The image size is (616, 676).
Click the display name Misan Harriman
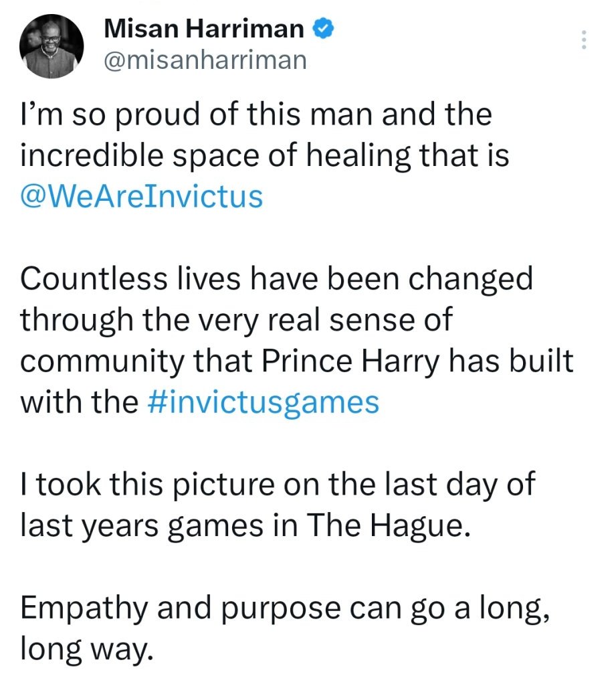point(205,29)
